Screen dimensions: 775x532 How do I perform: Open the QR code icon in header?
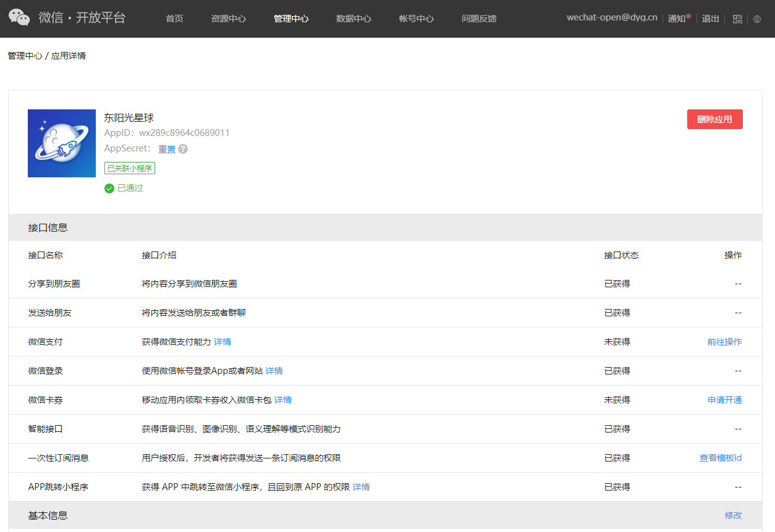tap(737, 19)
